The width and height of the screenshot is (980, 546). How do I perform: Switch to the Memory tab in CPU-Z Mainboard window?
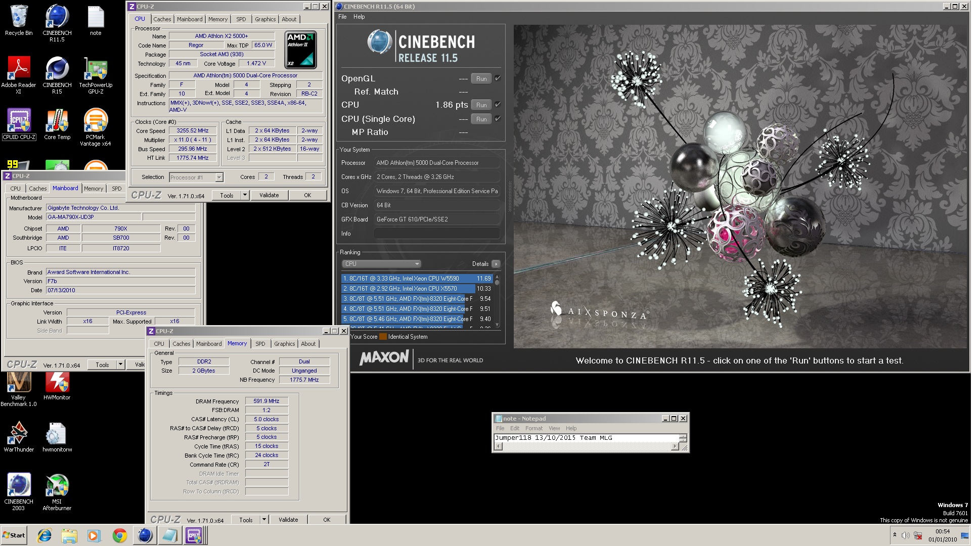coord(94,189)
